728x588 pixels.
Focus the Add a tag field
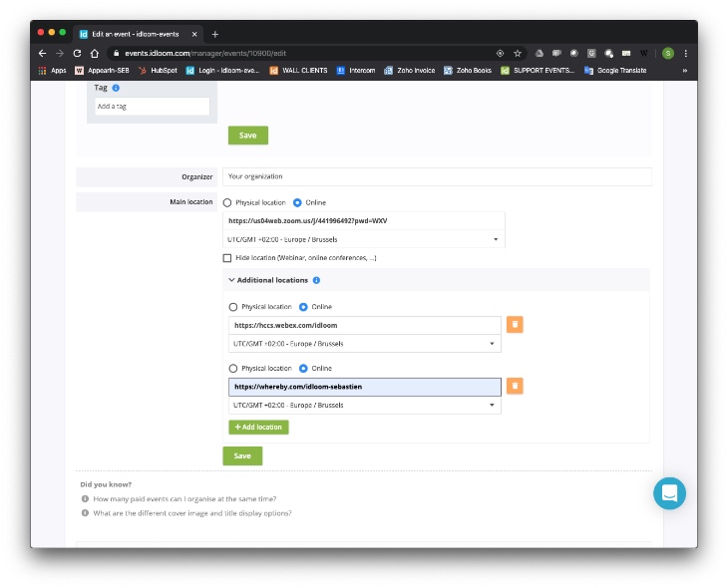click(x=153, y=107)
